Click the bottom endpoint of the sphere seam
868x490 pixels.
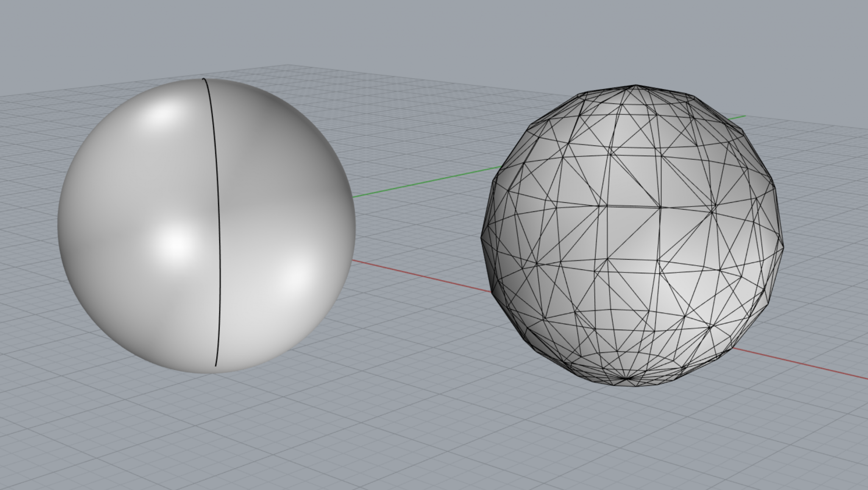(x=216, y=365)
